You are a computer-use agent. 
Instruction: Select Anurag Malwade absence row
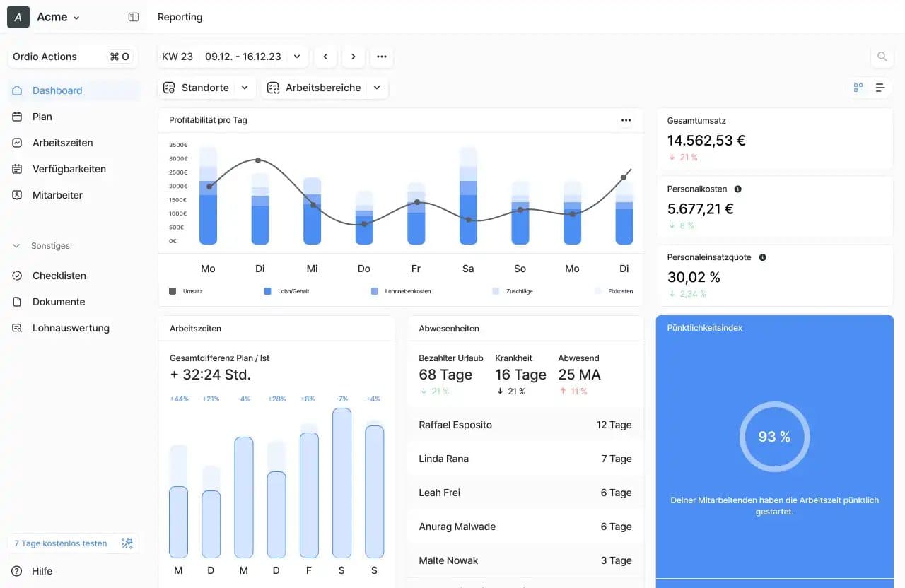525,527
